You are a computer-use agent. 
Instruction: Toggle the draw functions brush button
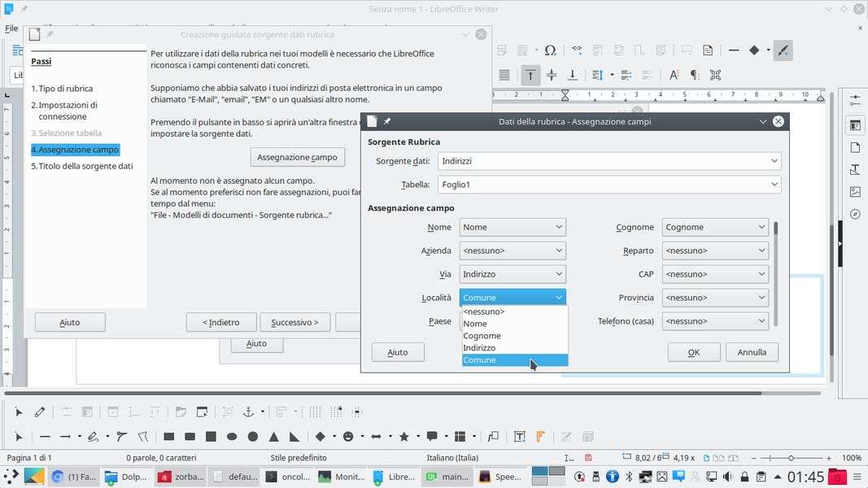tap(783, 50)
